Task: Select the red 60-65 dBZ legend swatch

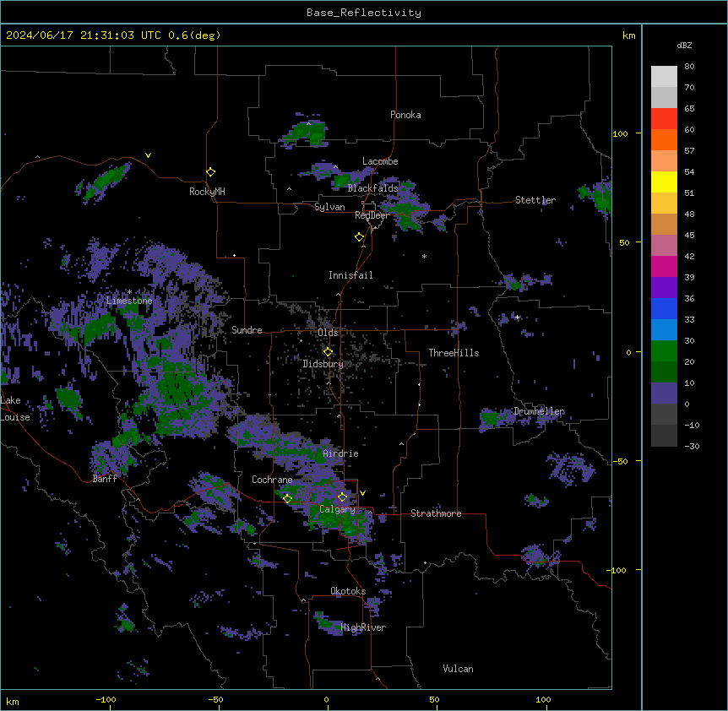Action: pos(664,119)
